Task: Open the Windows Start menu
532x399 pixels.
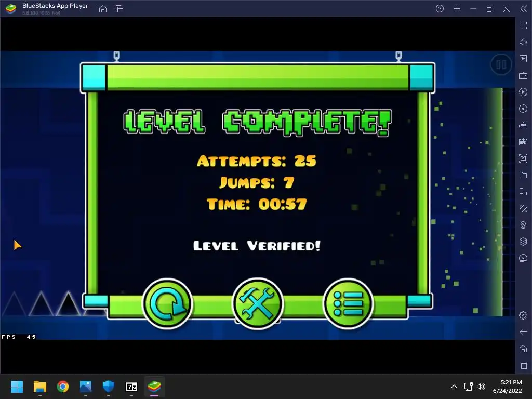Action: pyautogui.click(x=17, y=387)
